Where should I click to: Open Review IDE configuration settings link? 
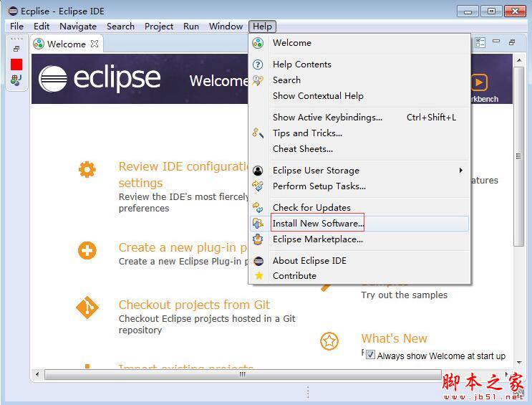point(183,175)
